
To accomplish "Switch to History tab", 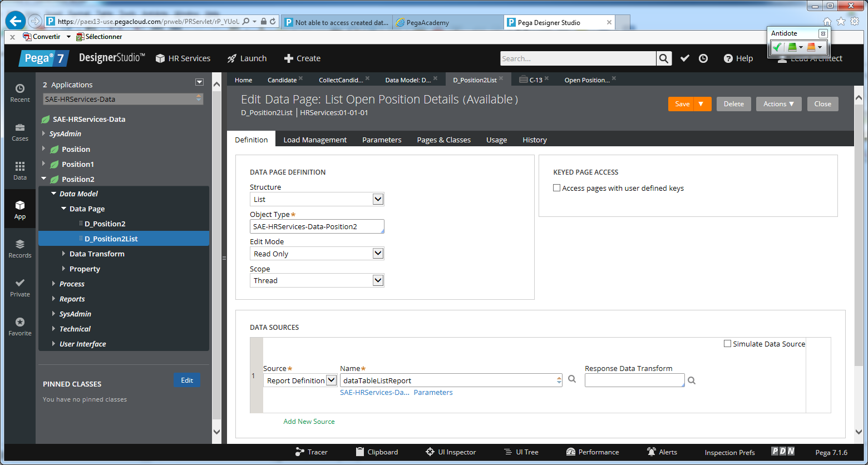I will click(x=535, y=140).
